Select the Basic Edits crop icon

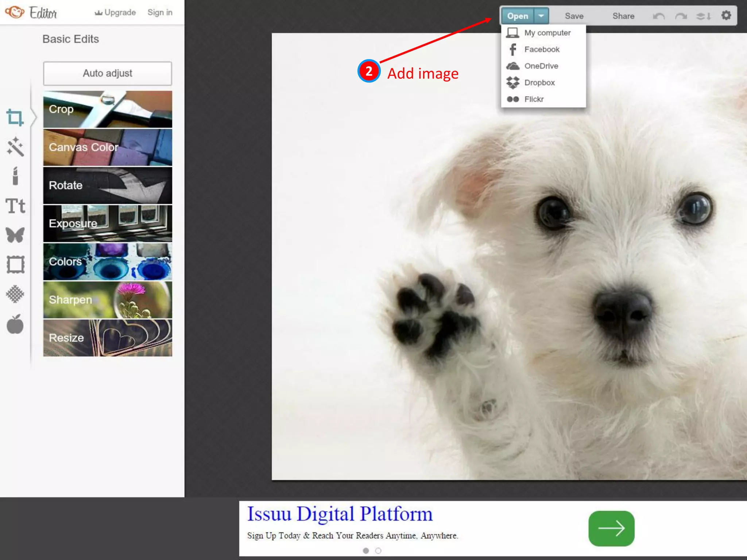coord(15,117)
